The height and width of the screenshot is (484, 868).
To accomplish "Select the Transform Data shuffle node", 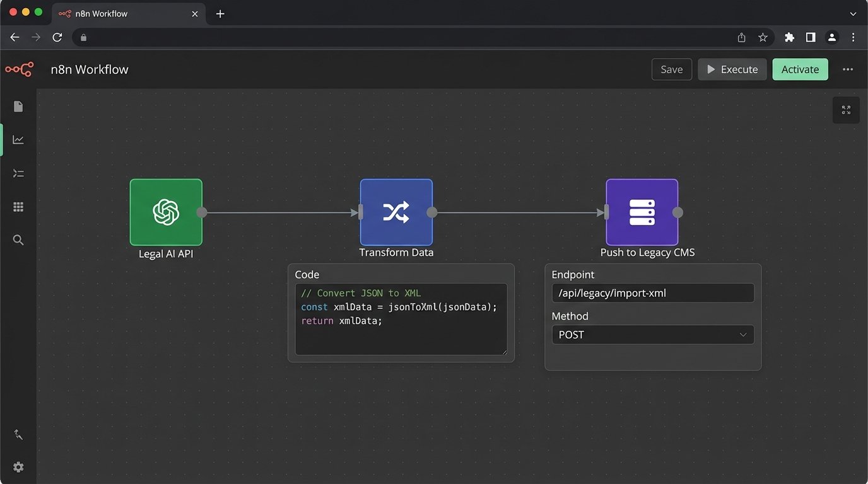I will tap(396, 212).
